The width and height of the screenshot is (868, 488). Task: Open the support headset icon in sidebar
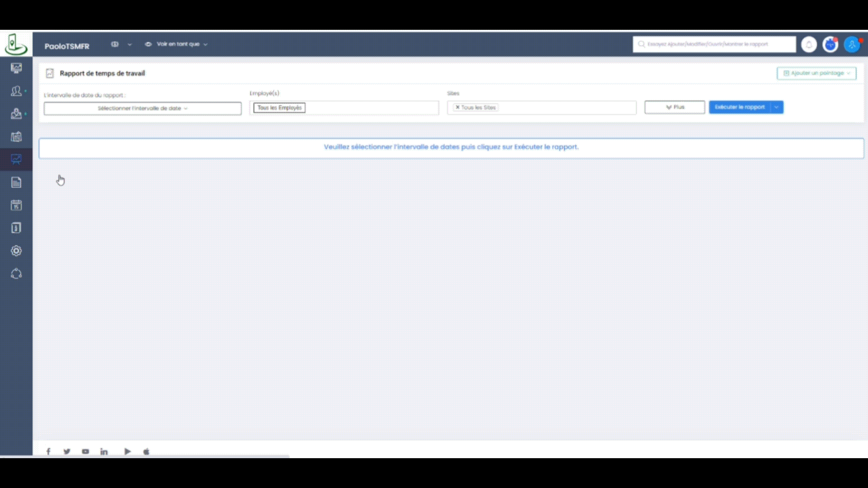coord(16,274)
